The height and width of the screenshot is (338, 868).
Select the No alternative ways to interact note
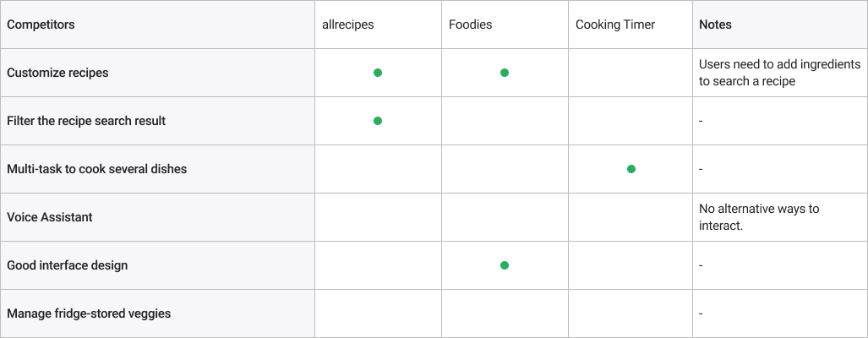(x=759, y=217)
